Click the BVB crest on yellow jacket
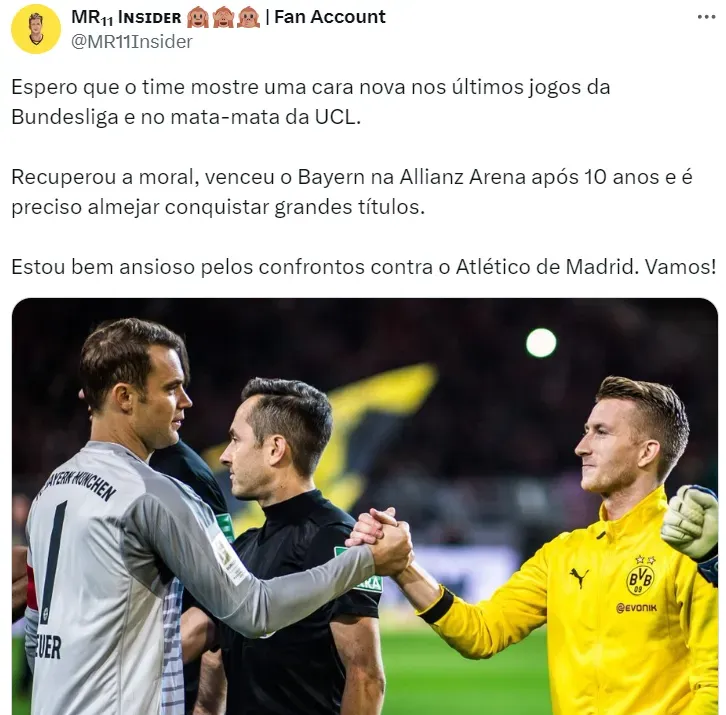The height and width of the screenshot is (715, 726). [x=640, y=576]
